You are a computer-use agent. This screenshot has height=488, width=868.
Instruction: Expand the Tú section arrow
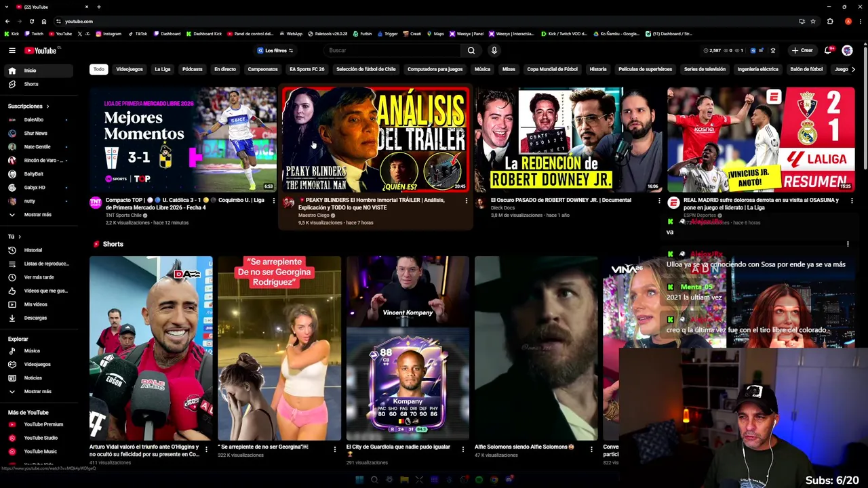pyautogui.click(x=20, y=237)
